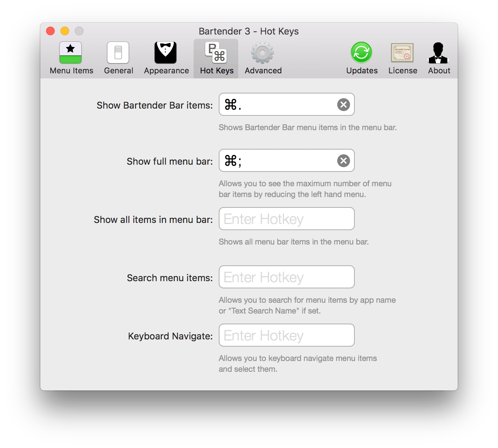This screenshot has width=498, height=448.
Task: Click "Shows Bartender Bar menu items" description
Action: point(308,128)
